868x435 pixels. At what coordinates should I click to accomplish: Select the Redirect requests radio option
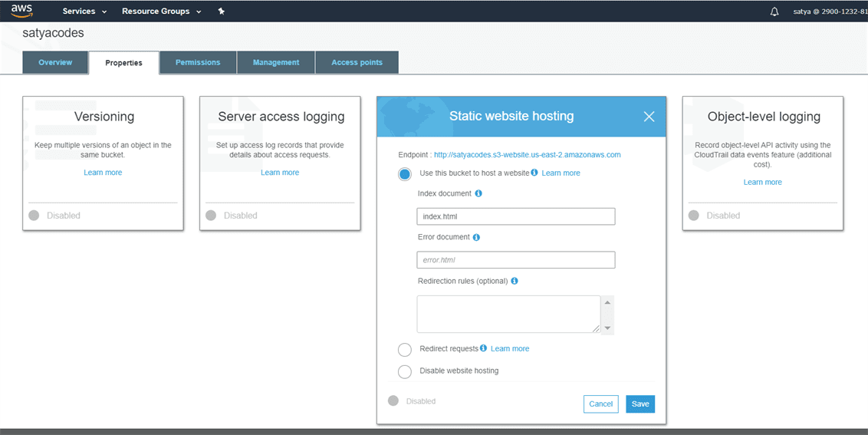[405, 350]
